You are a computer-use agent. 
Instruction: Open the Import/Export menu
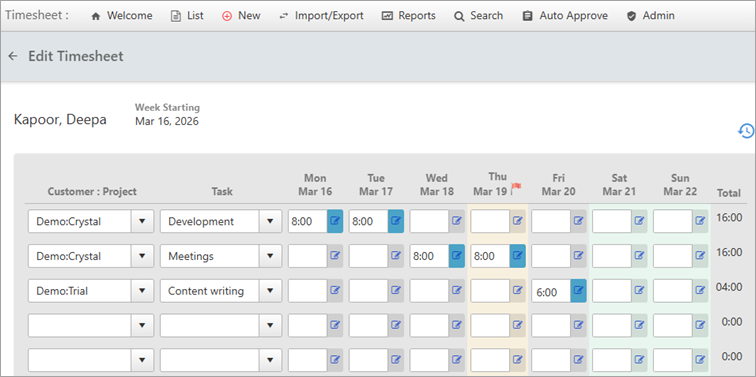coord(321,16)
